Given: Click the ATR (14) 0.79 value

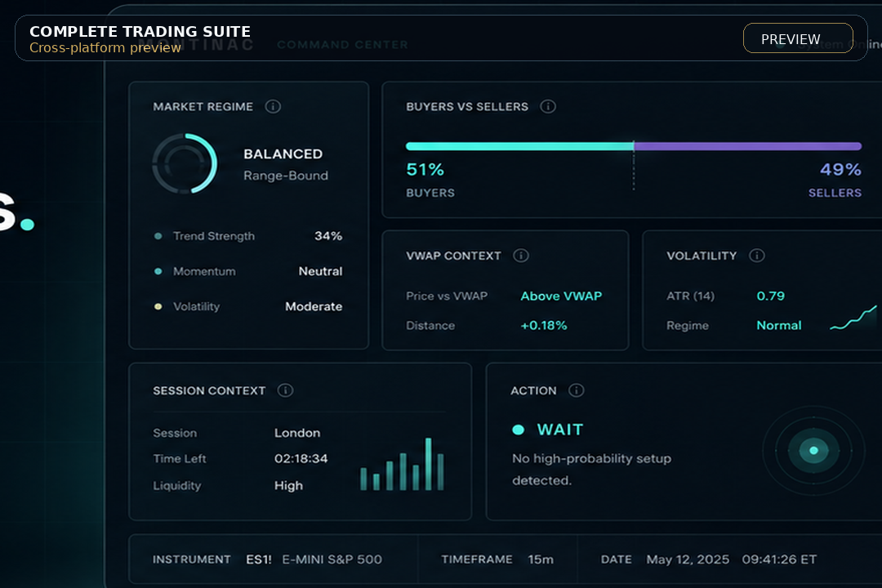Looking at the screenshot, I should pyautogui.click(x=771, y=296).
